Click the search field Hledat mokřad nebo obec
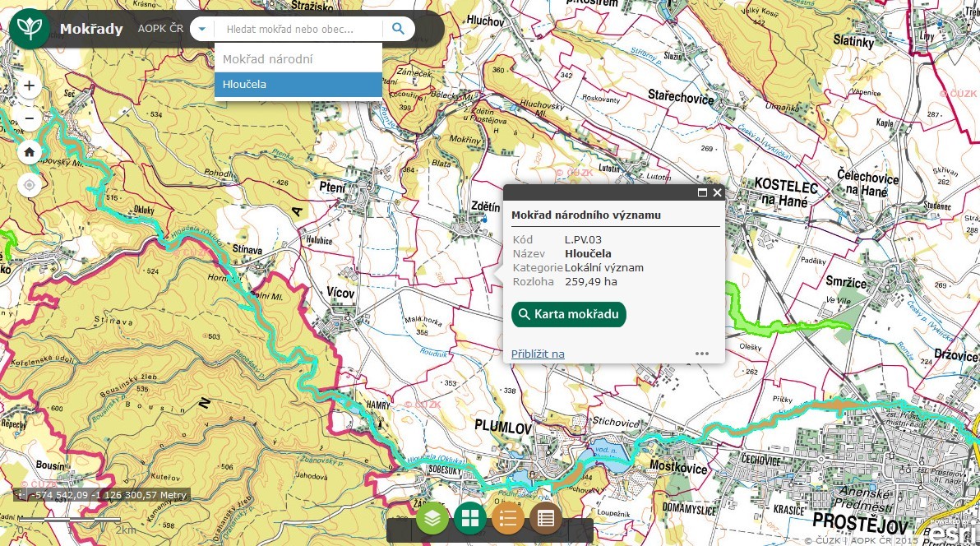Screen dimensions: 980x546 (x=298, y=29)
